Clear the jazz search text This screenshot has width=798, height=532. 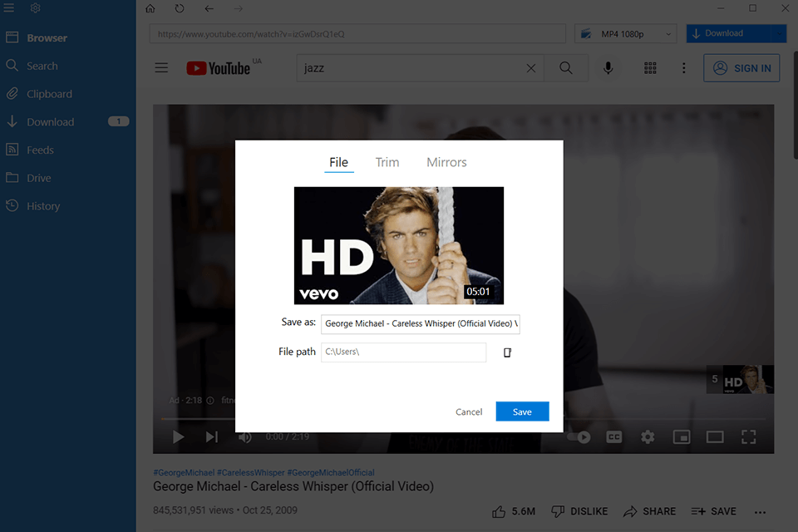click(x=531, y=67)
